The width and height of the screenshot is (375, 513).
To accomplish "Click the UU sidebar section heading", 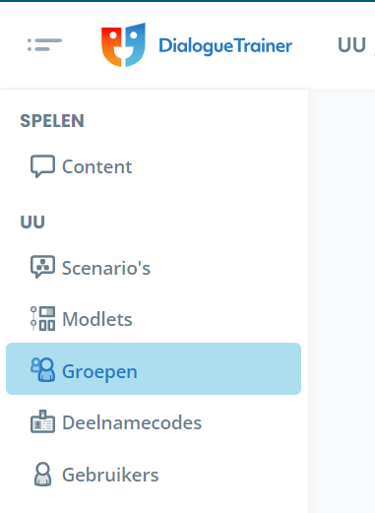I will [x=32, y=222].
